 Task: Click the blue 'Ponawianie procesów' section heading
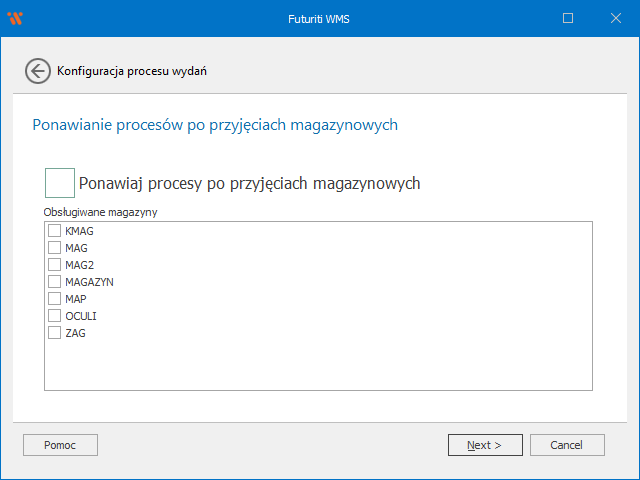215,125
